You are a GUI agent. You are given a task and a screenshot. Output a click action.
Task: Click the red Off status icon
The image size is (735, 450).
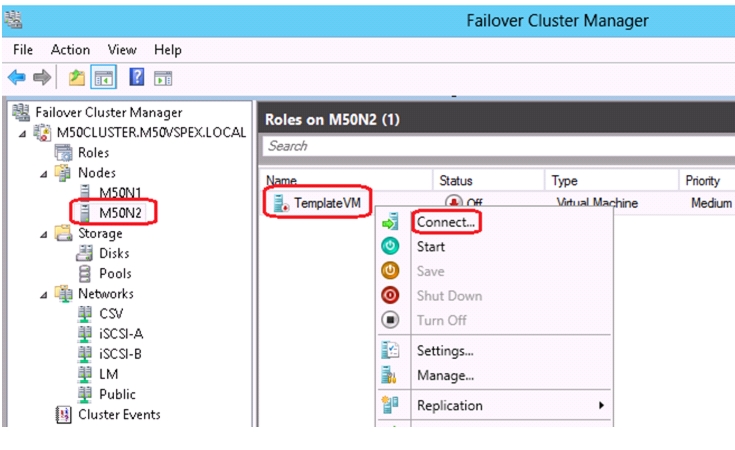tap(453, 202)
